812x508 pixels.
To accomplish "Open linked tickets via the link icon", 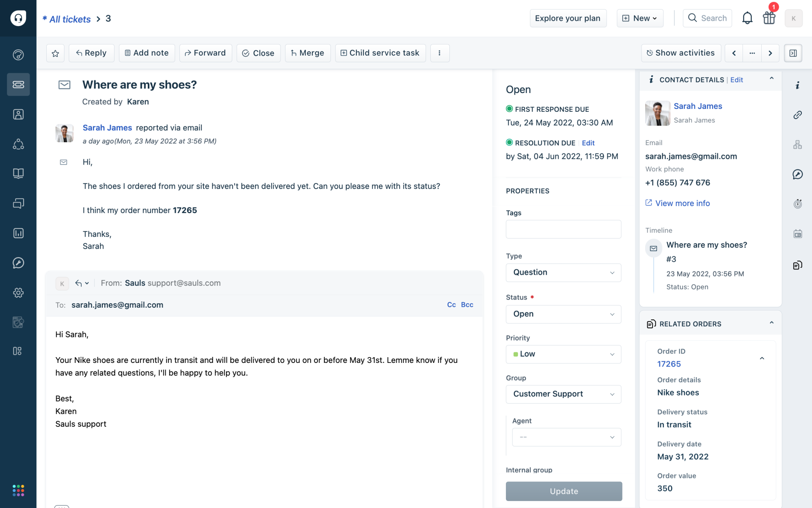I will 797,115.
